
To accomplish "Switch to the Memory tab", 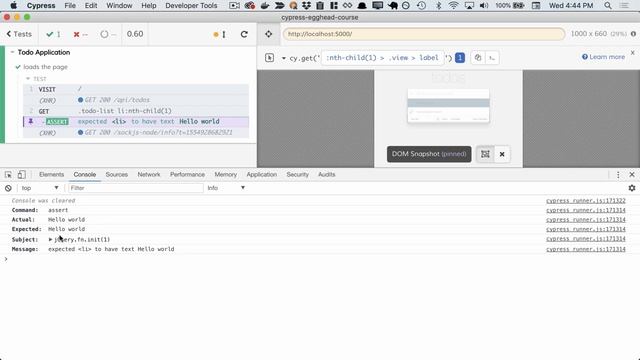I will (226, 175).
